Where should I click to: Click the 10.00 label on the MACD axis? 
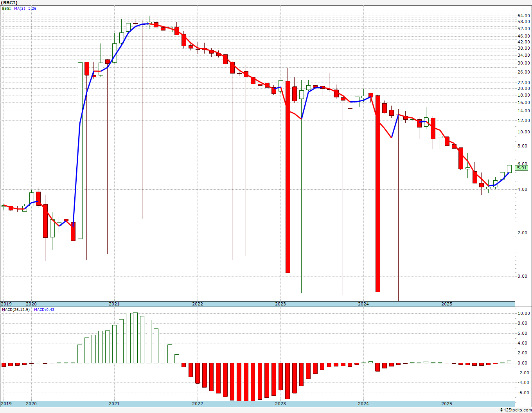tap(523, 314)
